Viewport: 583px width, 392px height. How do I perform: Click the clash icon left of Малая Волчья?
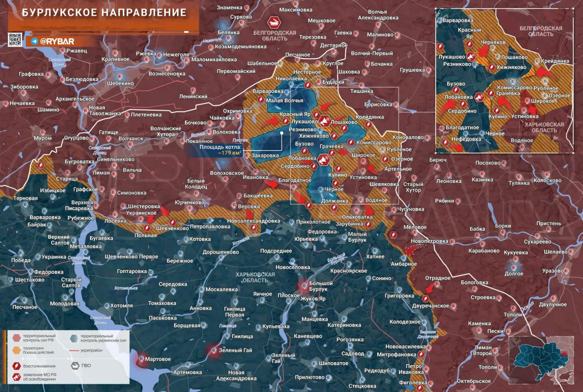(x=261, y=99)
